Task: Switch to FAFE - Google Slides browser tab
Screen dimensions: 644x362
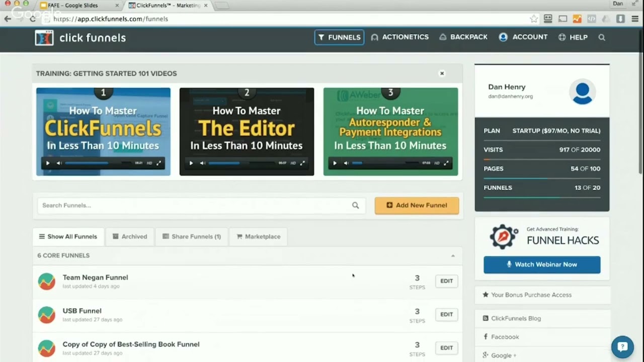Action: pos(79,5)
